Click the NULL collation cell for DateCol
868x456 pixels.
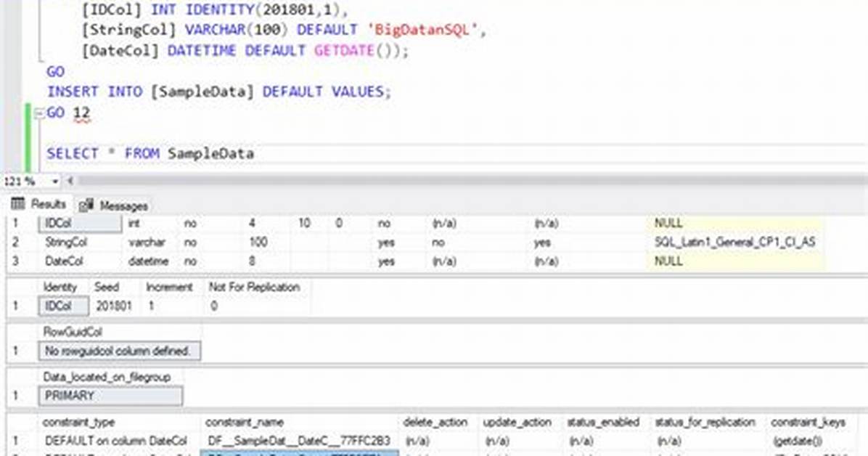point(735,261)
